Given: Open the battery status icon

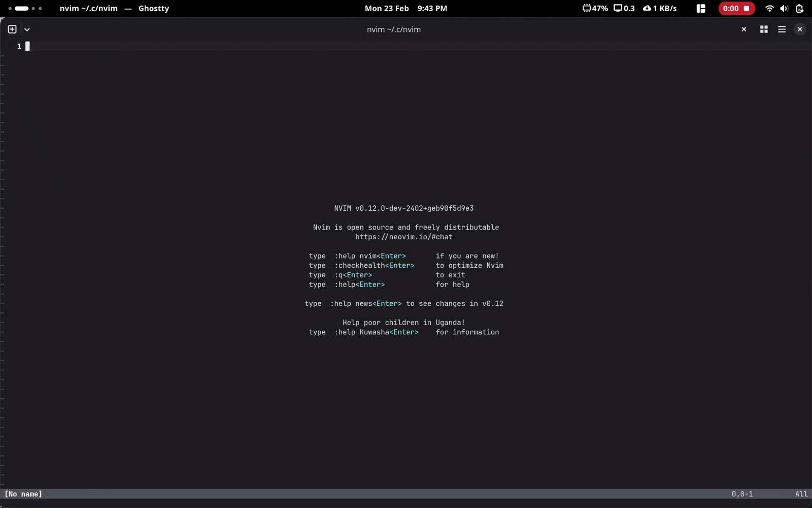Looking at the screenshot, I should (799, 9).
